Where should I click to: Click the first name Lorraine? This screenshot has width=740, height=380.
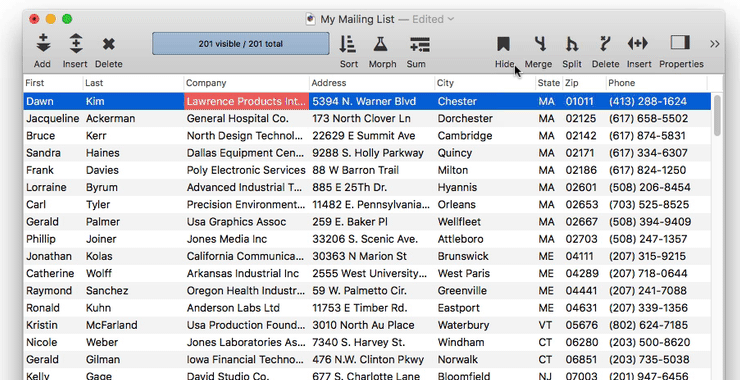pos(46,187)
